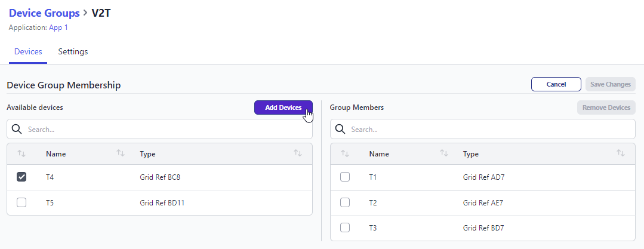Open the App 1 application link

58,27
